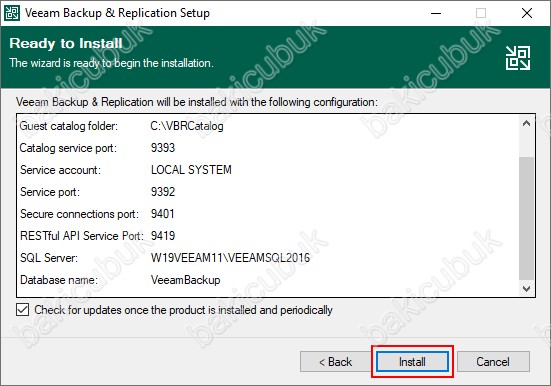
Task: Toggle the Check for updates checkbox
Action: pos(22,310)
